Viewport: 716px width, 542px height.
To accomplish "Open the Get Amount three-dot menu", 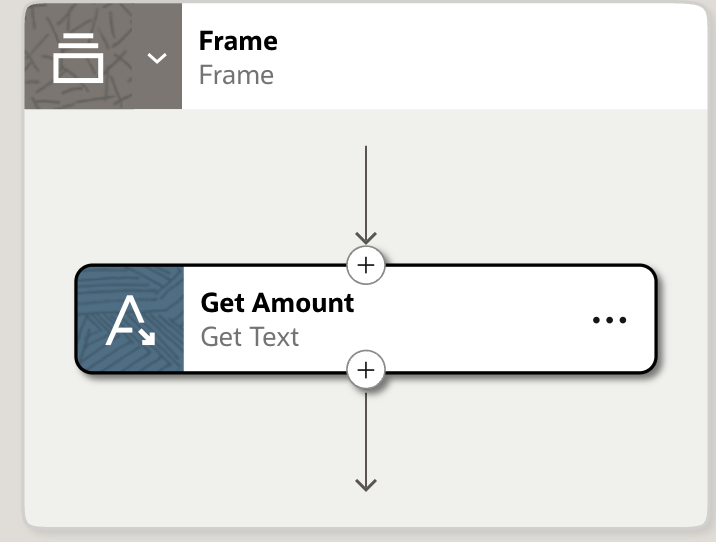I will click(609, 320).
